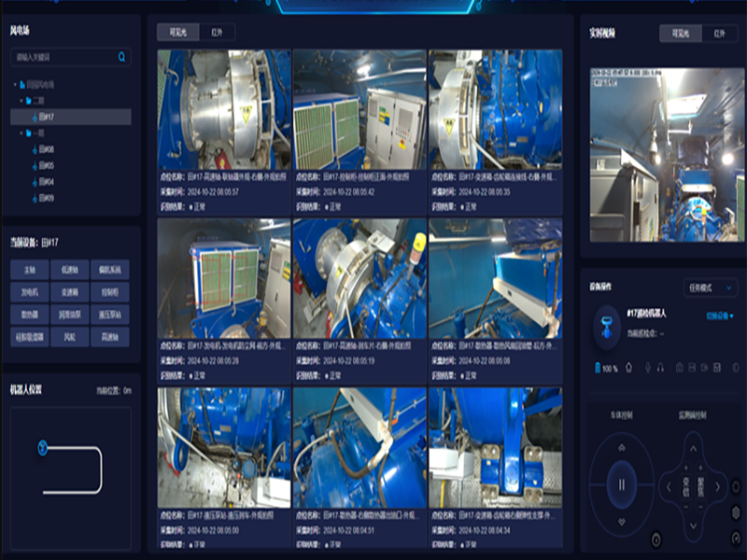Screen dimensions: 747x560
Task: Click the gear settings icon beside pan-tilt control
Action: tap(736, 512)
